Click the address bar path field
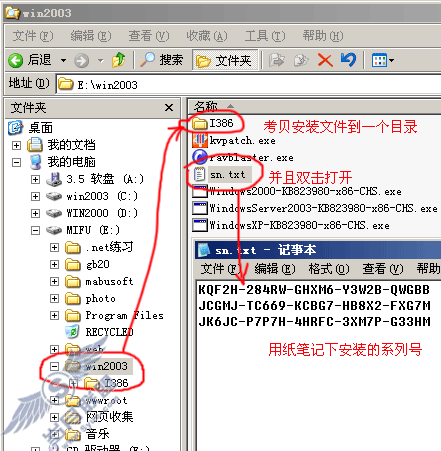This screenshot has height=451, width=441. [248, 85]
